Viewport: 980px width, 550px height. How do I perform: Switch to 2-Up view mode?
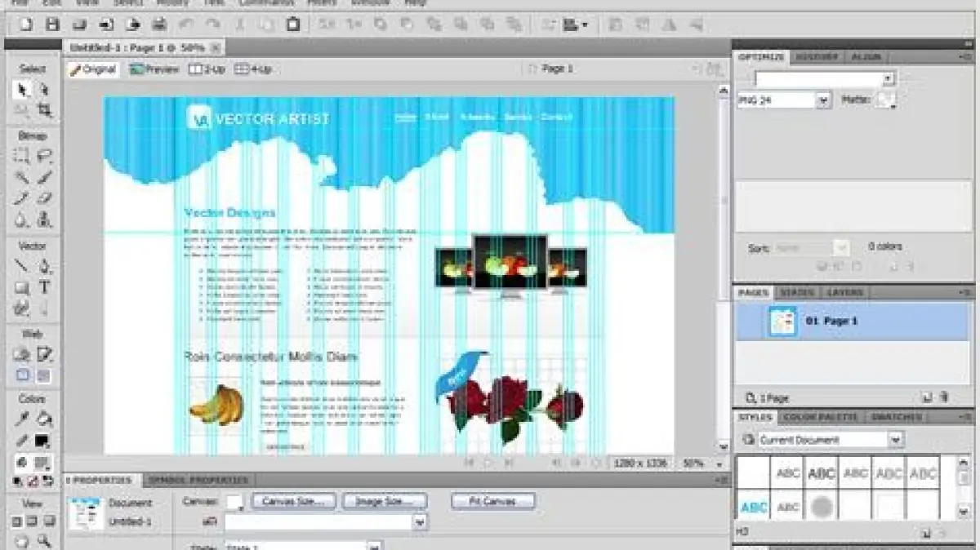[207, 69]
